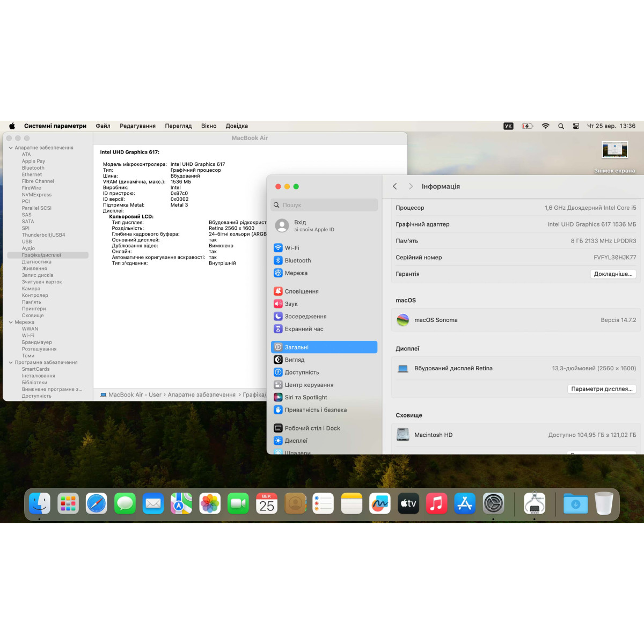The image size is (644, 644).
Task: Click System Information chip icon in Dock
Action: point(535,503)
